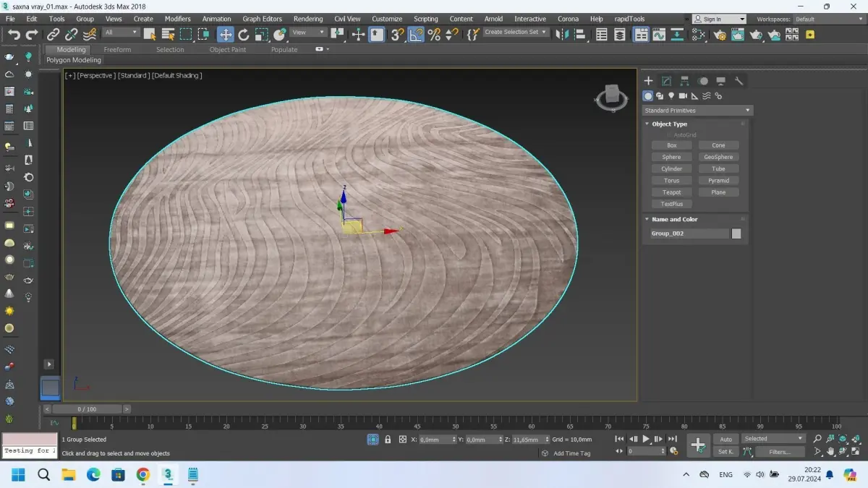
Task: Open the Standard Primitives dropdown
Action: [x=697, y=111]
